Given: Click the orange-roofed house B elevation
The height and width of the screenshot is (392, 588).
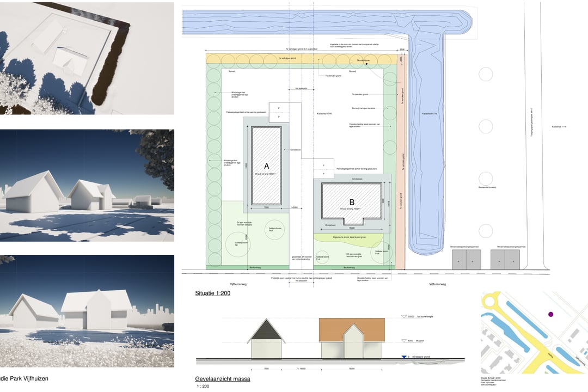Looking at the screenshot, I should [352, 338].
